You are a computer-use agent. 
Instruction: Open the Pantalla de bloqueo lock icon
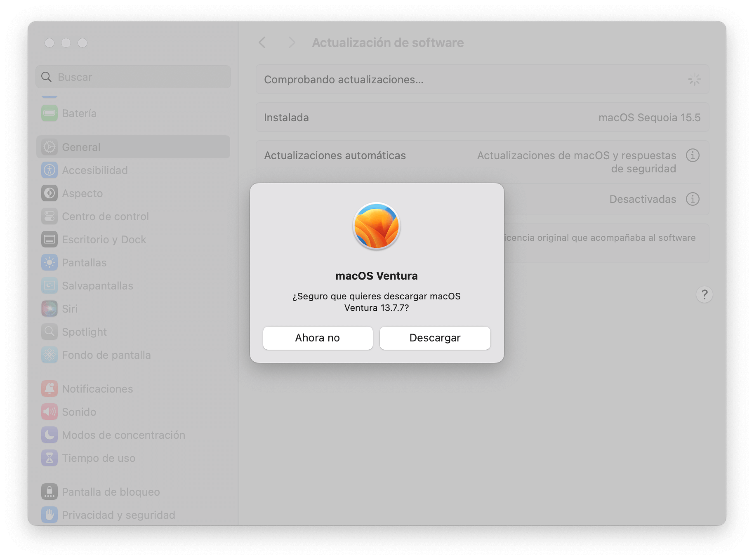[x=49, y=492]
